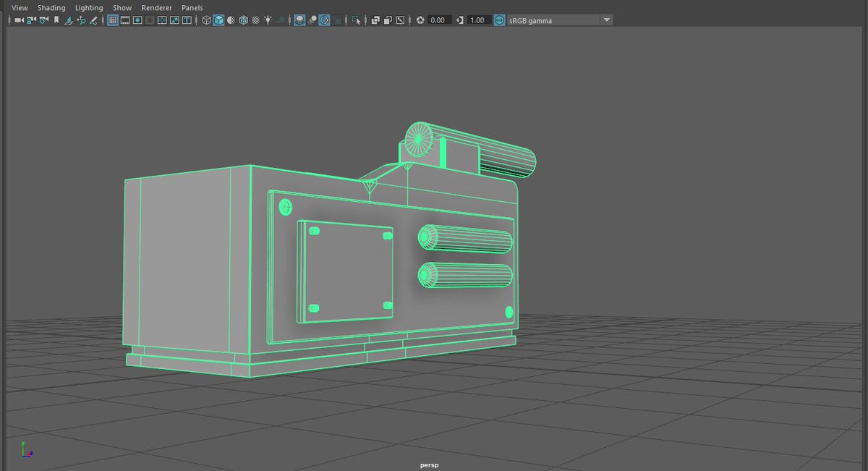868x471 pixels.
Task: Toggle isolate select for the view
Action: (x=356, y=20)
